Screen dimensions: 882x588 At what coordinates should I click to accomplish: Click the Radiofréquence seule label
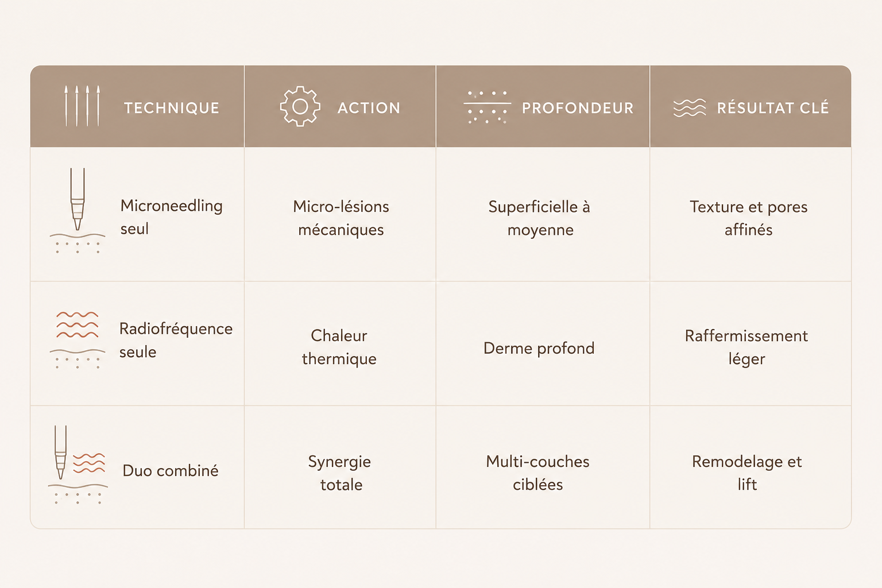(176, 340)
